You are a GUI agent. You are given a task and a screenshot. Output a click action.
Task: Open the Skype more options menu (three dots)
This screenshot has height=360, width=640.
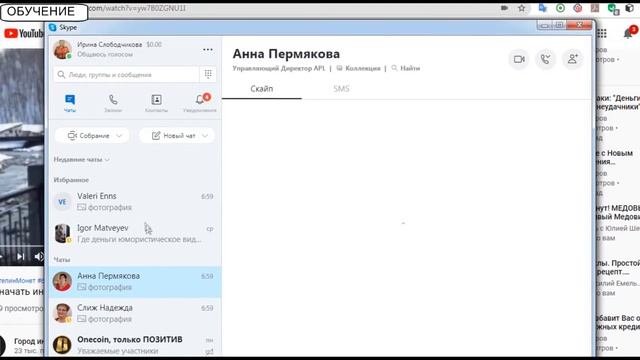[208, 50]
